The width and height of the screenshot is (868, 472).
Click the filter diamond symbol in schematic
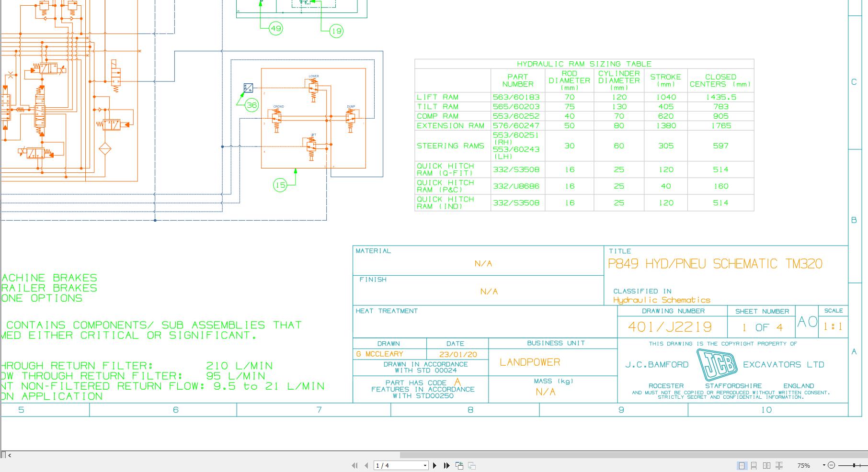pos(104,148)
